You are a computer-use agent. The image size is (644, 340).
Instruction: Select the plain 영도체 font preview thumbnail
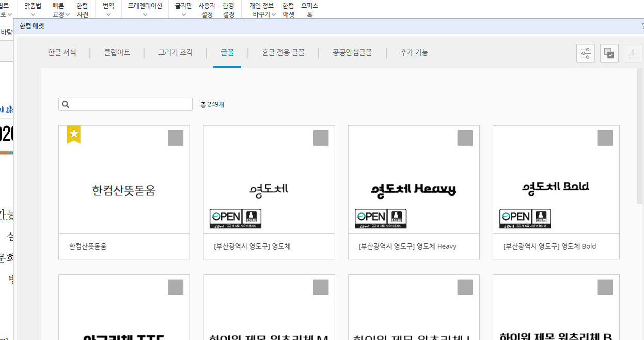(x=269, y=179)
